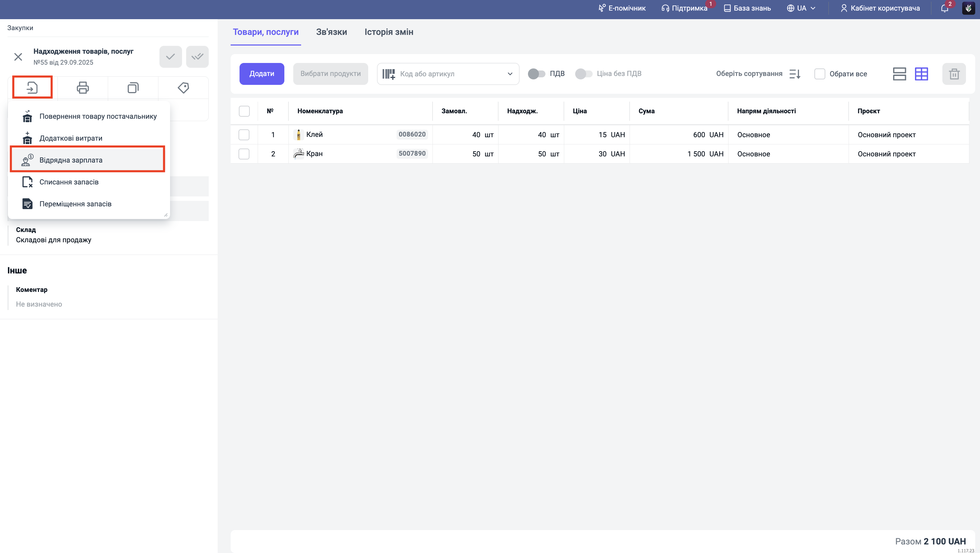
Task: Check the Обрати все checkbox
Action: (x=820, y=74)
